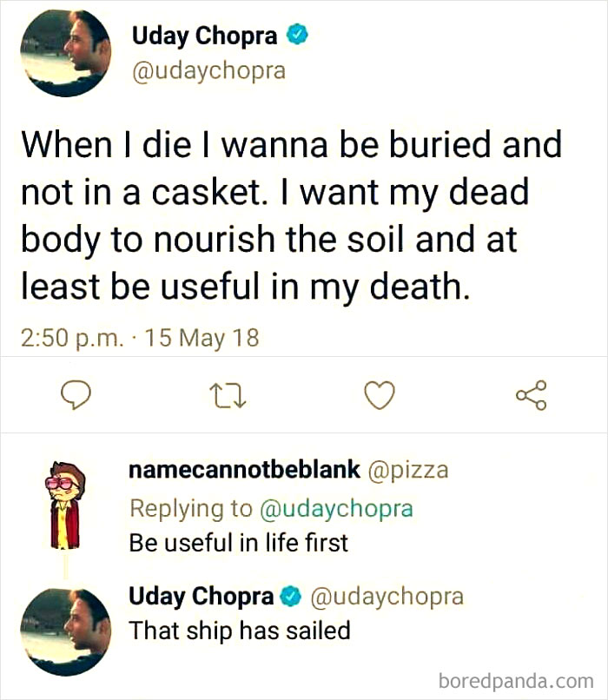
Task: Toggle the retweet state of the tweet
Action: point(229,395)
